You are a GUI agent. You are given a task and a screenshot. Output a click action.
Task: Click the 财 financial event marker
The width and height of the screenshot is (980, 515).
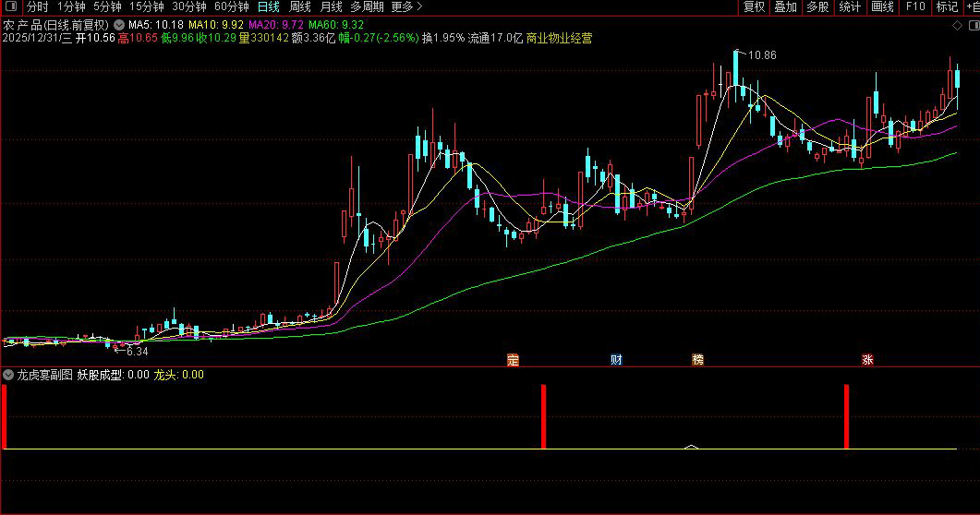(616, 360)
